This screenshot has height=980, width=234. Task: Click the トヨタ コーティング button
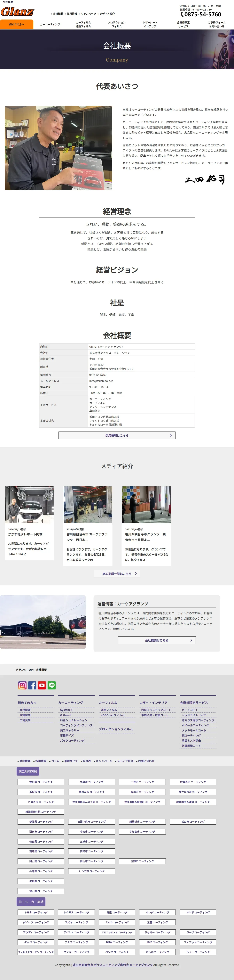[36, 912]
